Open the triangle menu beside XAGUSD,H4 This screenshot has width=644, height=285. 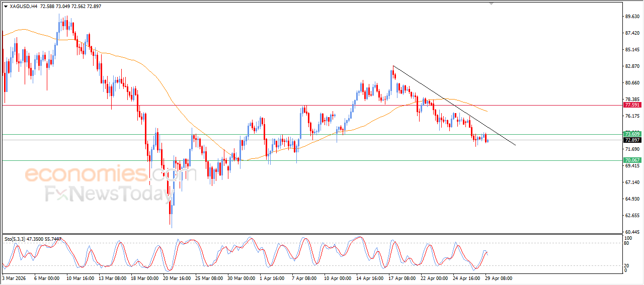pos(6,7)
